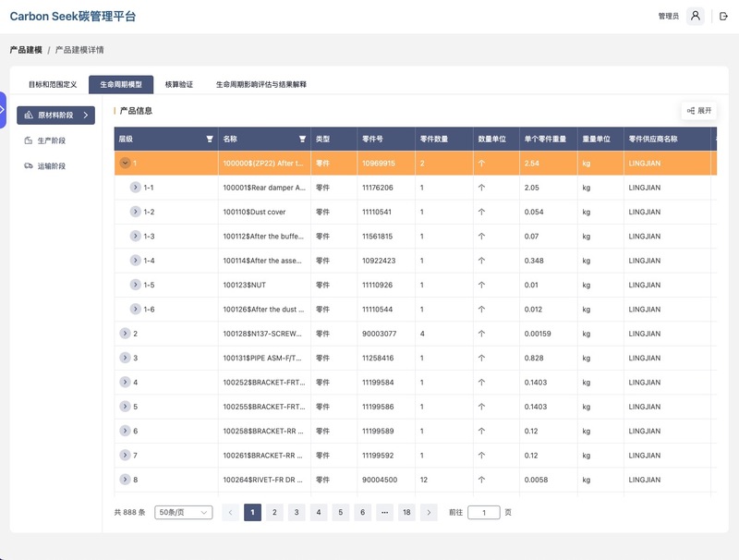Image resolution: width=739 pixels, height=560 pixels.
Task: Select 原材料阶段 in the sidebar
Action: click(x=55, y=115)
